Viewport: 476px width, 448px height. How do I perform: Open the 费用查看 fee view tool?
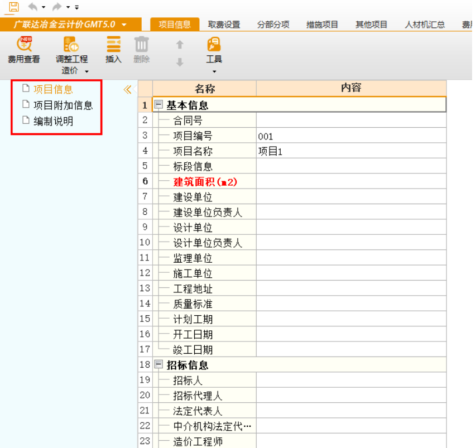click(24, 45)
